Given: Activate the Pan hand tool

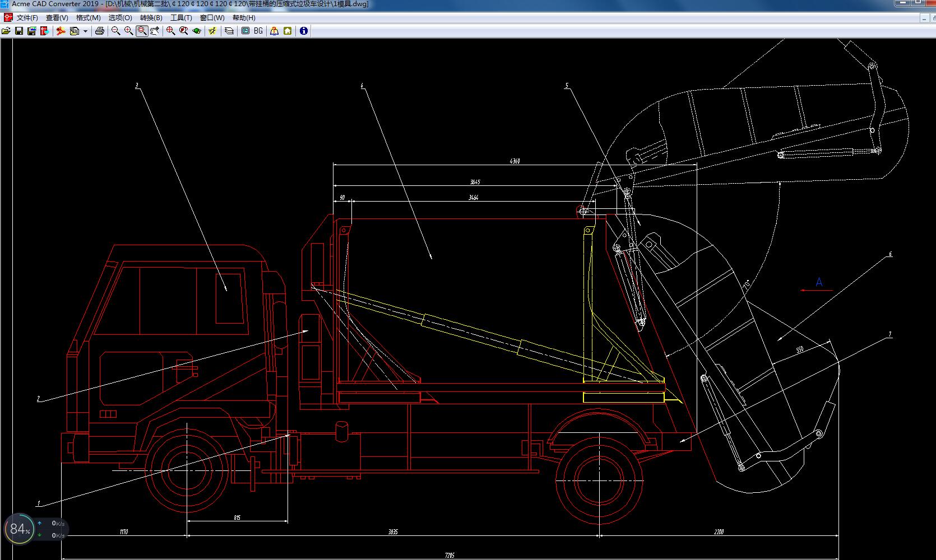Looking at the screenshot, I should 155,31.
